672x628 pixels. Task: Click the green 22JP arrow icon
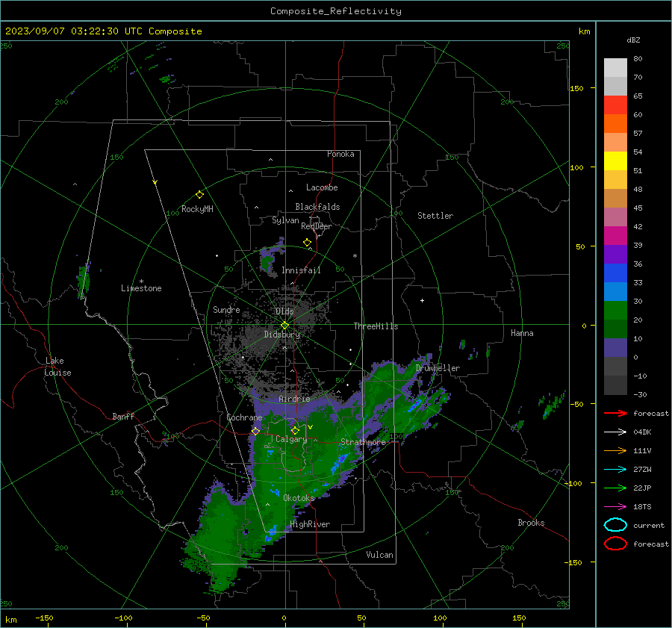pyautogui.click(x=615, y=488)
